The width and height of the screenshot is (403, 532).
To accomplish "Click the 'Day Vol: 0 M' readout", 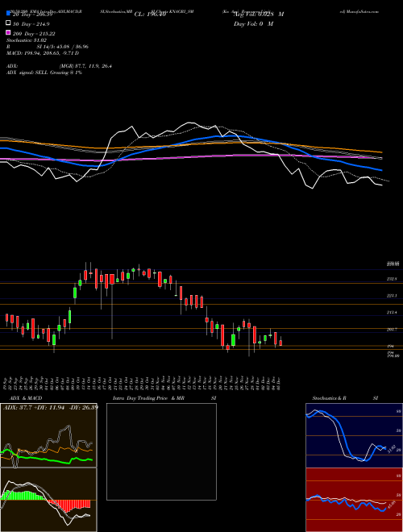I will pyautogui.click(x=253, y=23).
